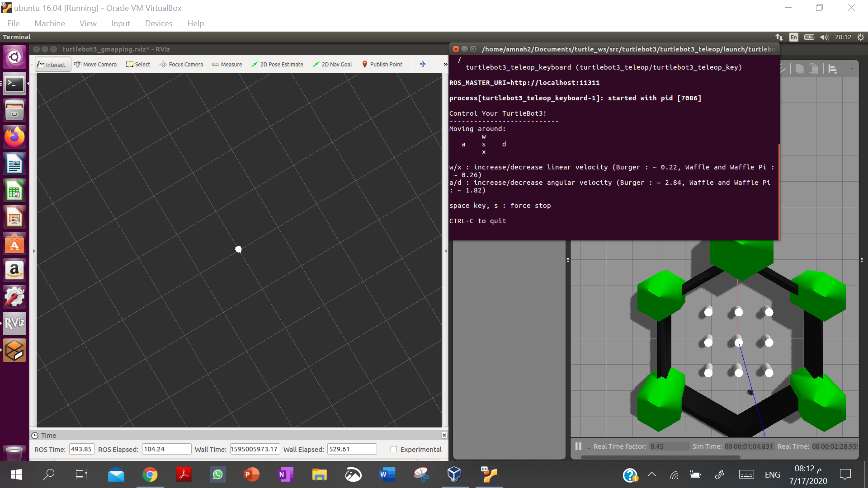
Task: Click the blue plus add-tool icon
Action: [x=423, y=64]
